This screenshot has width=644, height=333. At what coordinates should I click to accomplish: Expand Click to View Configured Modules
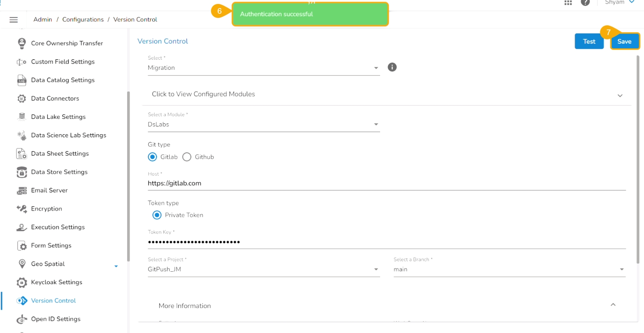pyautogui.click(x=386, y=95)
